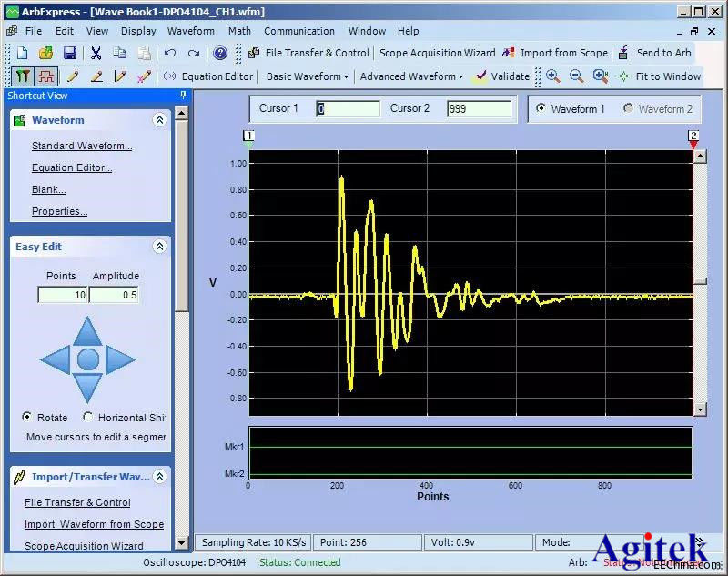This screenshot has height=576, width=728.
Task: Select the vertical line draw tool
Action: (120, 76)
